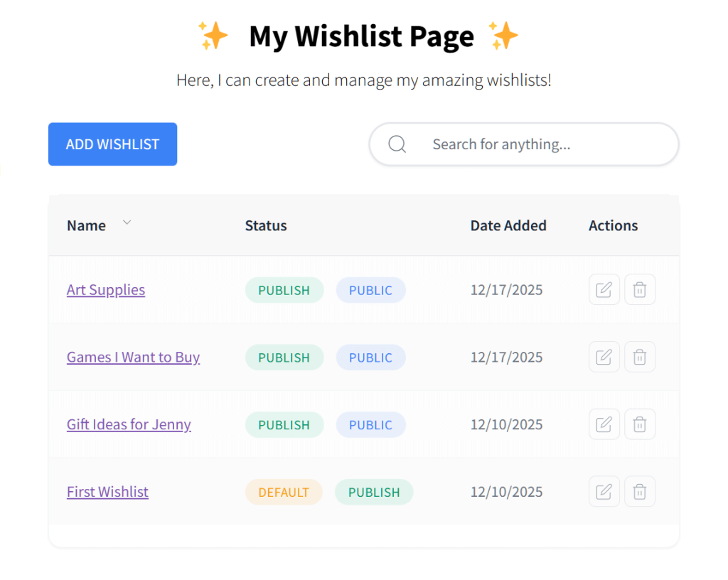
Task: Click the ADD WISHLIST button
Action: 112,144
